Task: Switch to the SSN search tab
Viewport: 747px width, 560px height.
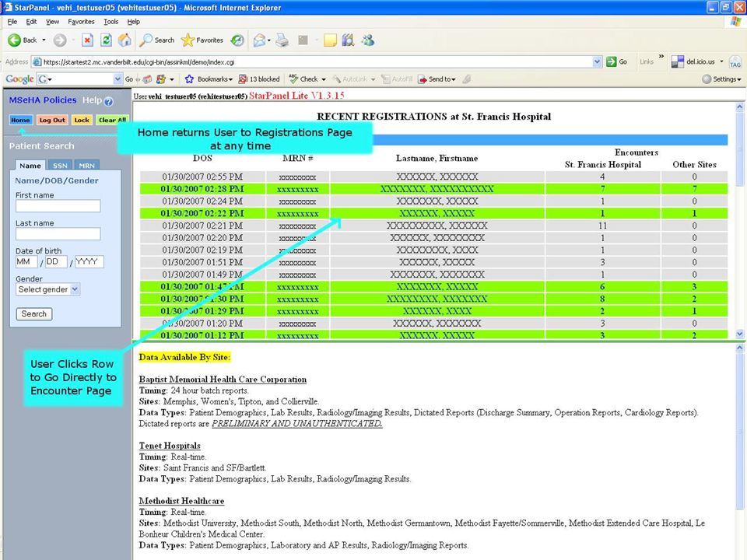Action: 60,165
